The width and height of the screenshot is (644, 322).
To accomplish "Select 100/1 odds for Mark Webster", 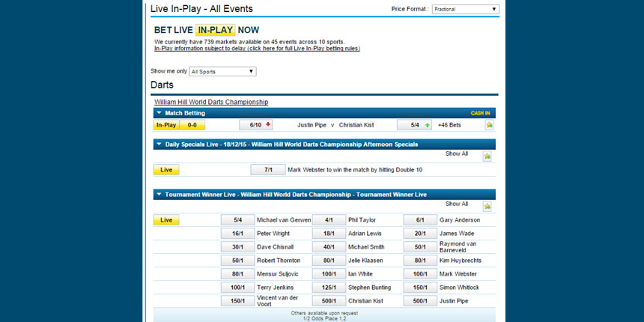I will (x=420, y=274).
